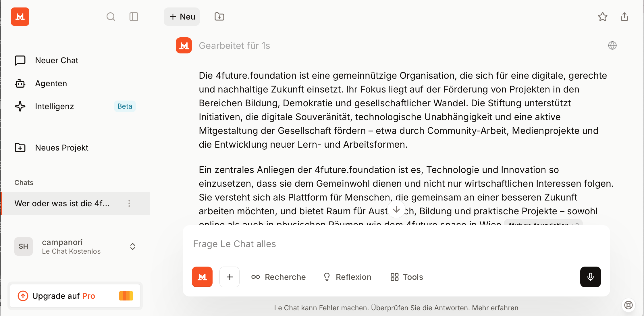Click the search magnifier icon in sidebar
Screen dimensions: 644x316
point(111,17)
